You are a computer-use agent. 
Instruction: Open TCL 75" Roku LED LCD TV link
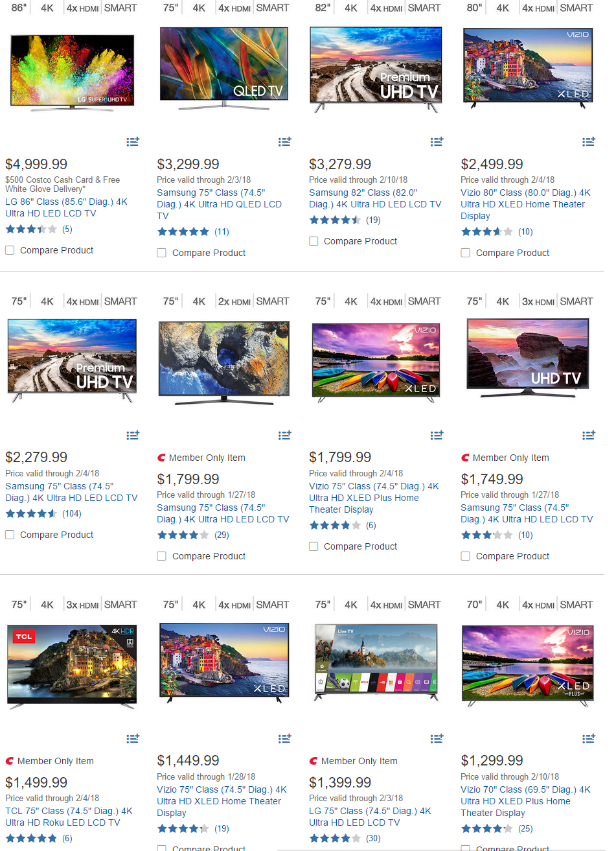click(x=69, y=817)
